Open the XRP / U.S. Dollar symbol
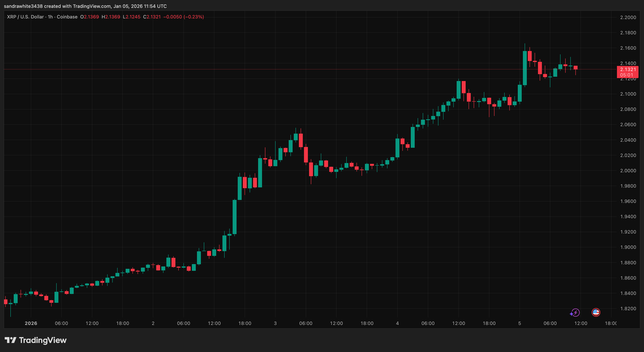 [25, 17]
